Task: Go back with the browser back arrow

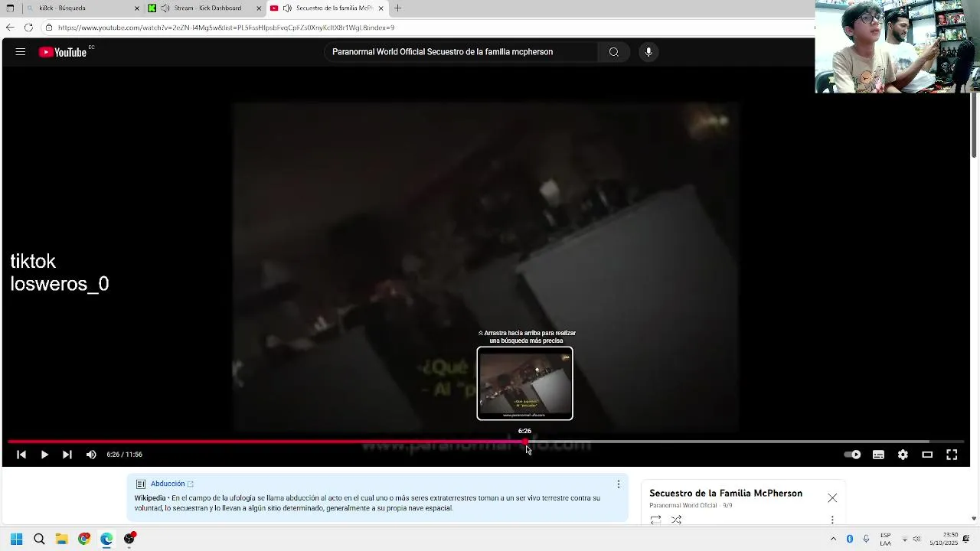Action: click(x=10, y=28)
